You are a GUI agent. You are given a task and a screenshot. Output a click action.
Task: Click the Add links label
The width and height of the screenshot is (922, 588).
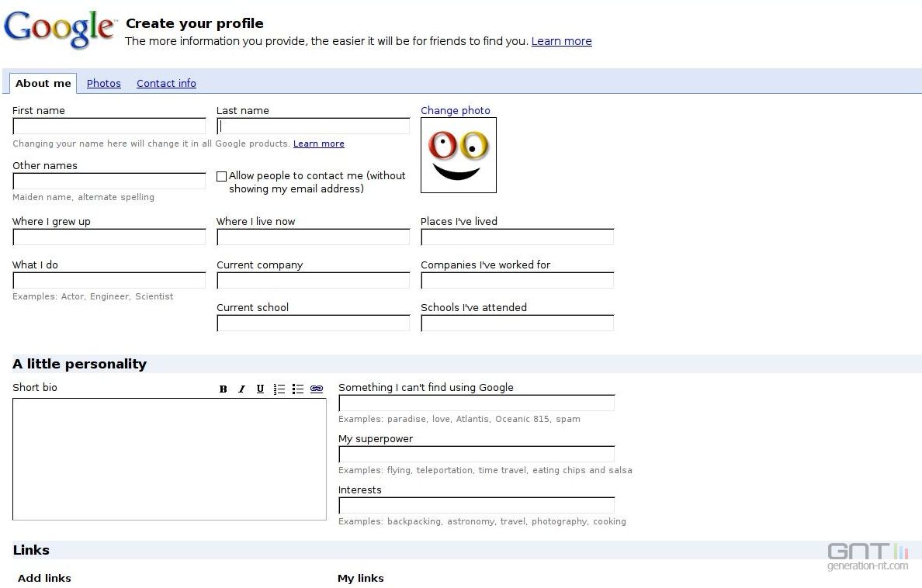click(44, 579)
